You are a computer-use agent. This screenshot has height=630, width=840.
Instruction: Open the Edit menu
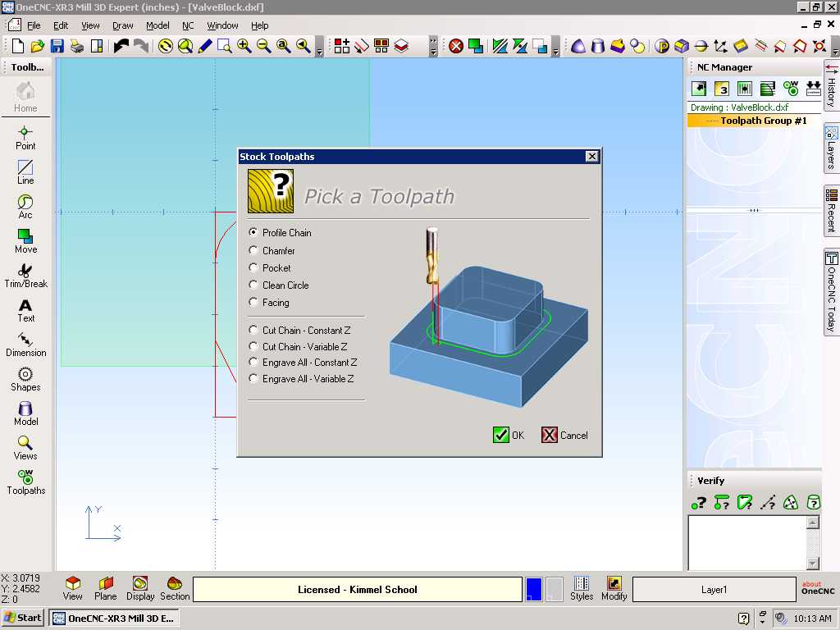(x=61, y=25)
